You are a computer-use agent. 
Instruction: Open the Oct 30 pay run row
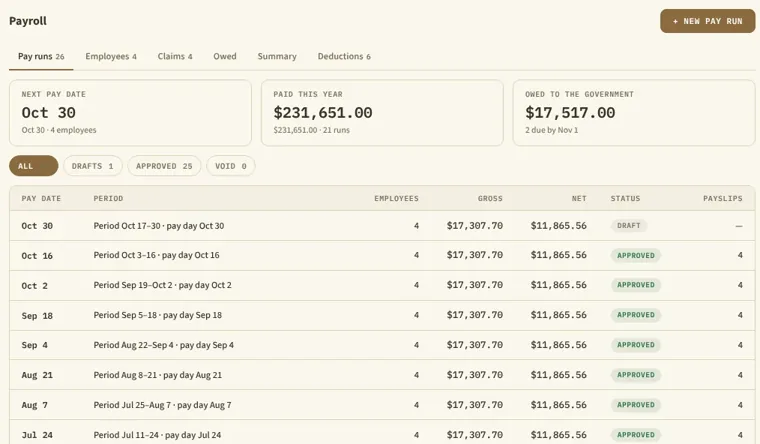tap(382, 225)
